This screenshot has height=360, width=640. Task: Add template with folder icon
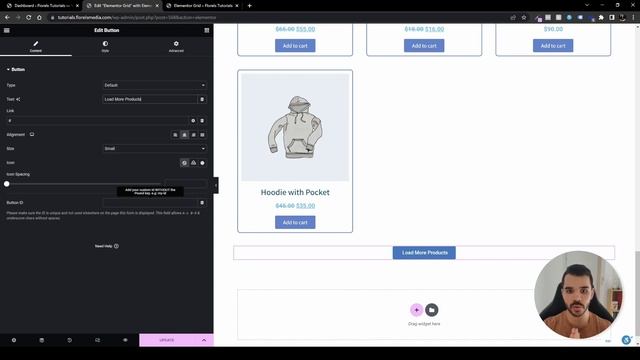point(432,310)
